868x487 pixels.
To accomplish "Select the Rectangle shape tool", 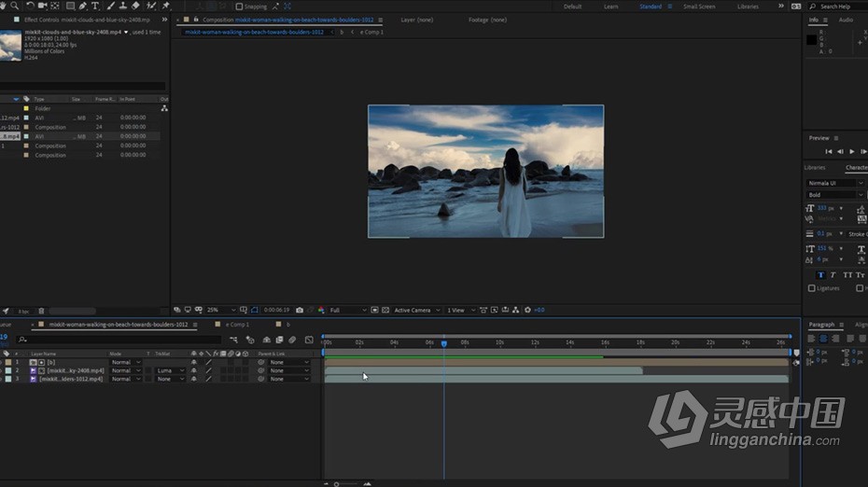I will point(70,6).
